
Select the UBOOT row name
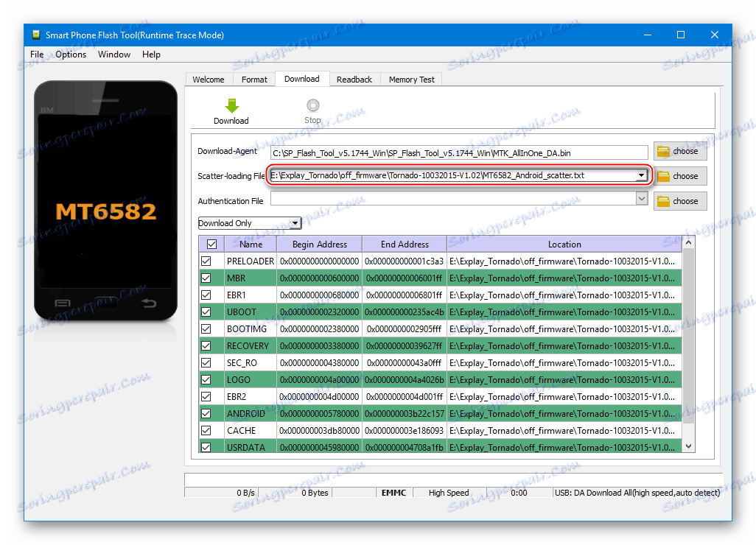click(242, 312)
